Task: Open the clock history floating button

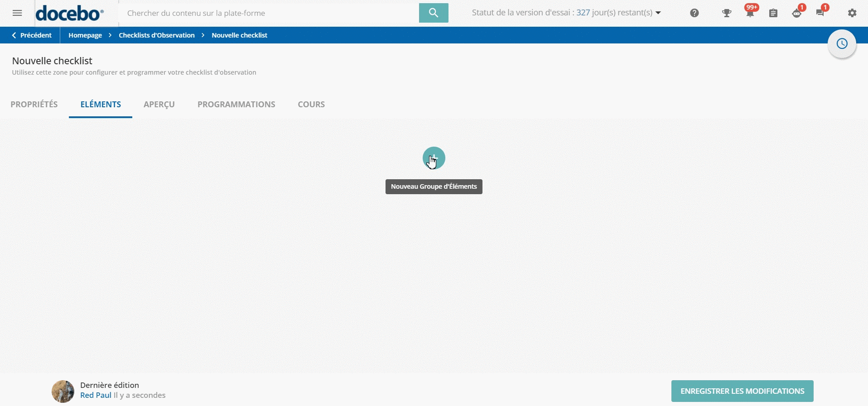Action: 842,44
